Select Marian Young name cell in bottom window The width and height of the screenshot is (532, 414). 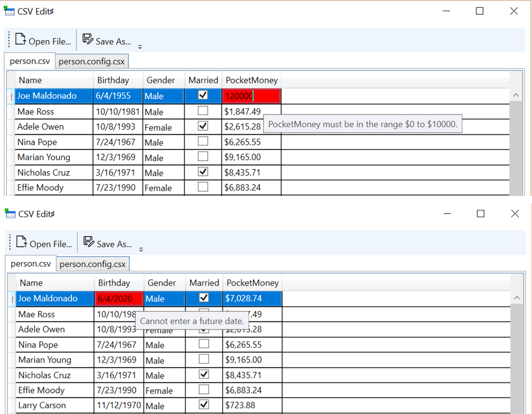pos(55,360)
